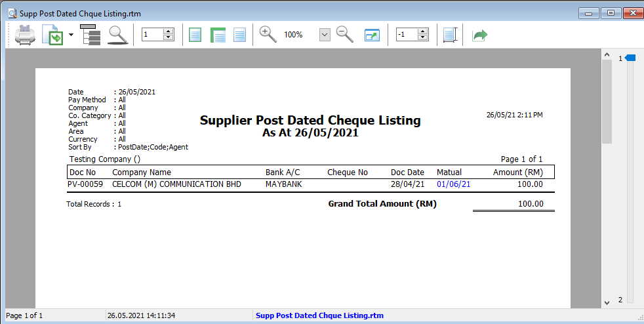Screen dimensions: 644x324
Task: Click the Zoom Out magnifier icon
Action: pyautogui.click(x=345, y=35)
